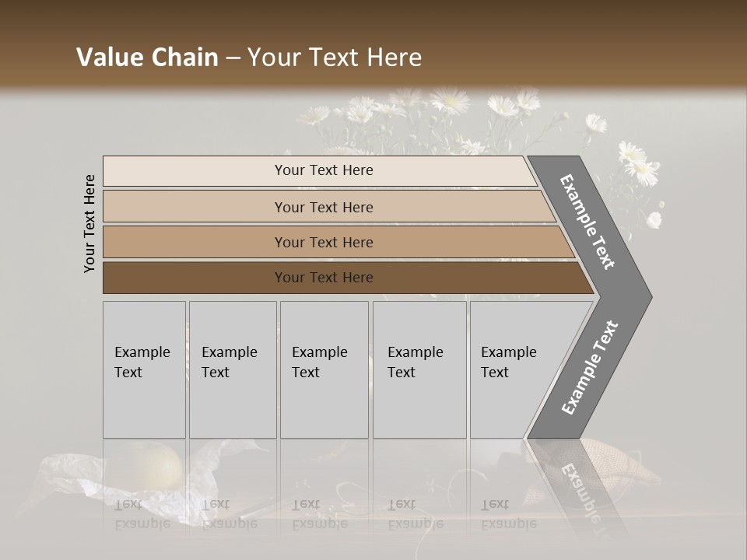
Task: Click the vertical 'Your Text Here' side label
Action: (x=89, y=224)
